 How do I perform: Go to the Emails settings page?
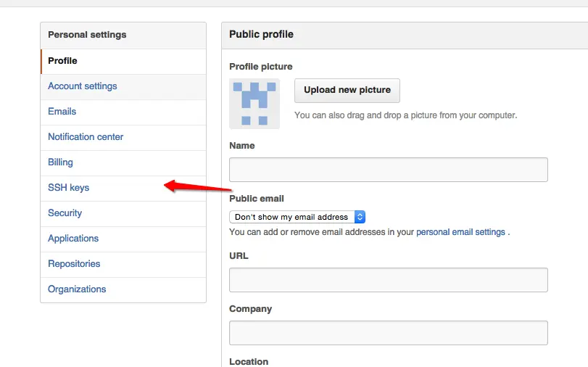[123, 112]
